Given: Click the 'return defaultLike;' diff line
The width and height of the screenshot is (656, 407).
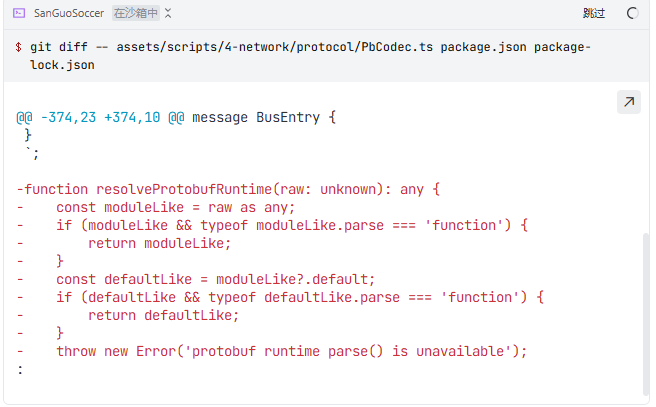Looking at the screenshot, I should tap(163, 315).
